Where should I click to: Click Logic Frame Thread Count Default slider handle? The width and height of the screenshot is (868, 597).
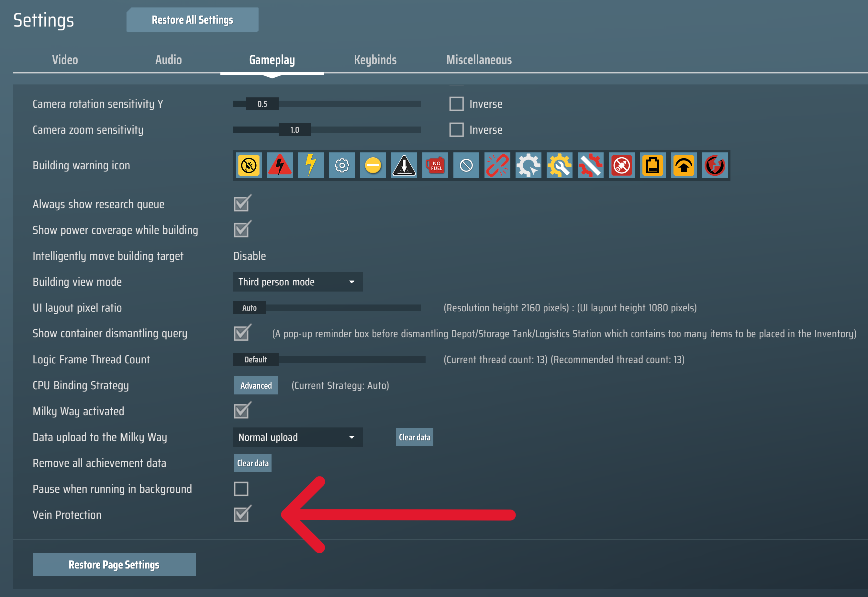256,359
